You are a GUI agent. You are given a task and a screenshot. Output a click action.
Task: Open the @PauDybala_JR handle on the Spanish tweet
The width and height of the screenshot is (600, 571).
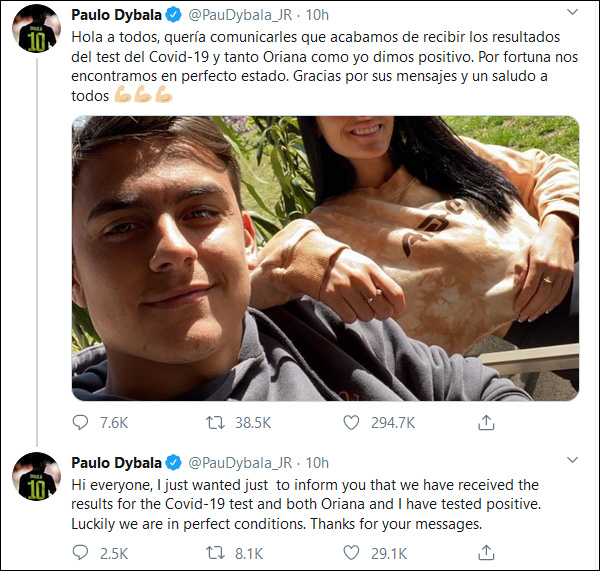click(x=238, y=16)
